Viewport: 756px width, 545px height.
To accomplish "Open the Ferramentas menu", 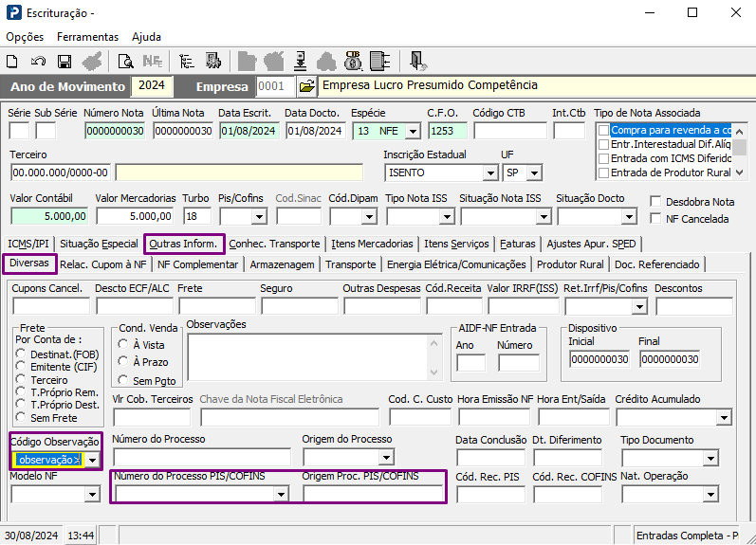I will click(87, 37).
